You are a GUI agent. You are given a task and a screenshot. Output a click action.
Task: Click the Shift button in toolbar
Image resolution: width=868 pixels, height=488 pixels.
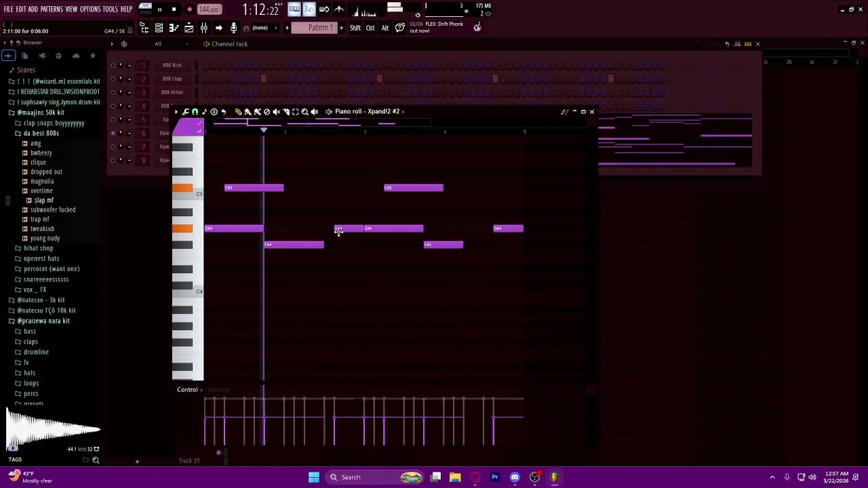tap(355, 28)
